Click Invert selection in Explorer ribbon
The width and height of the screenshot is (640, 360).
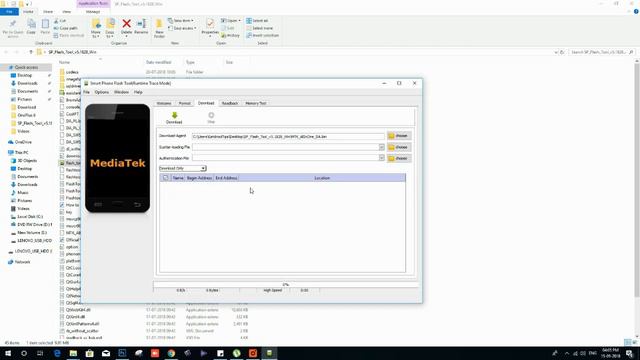(262, 36)
